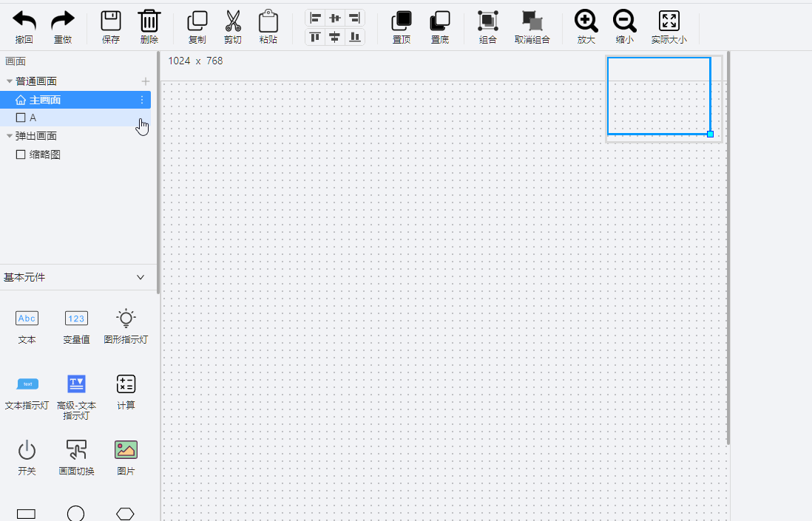
Task: Click the 保存 (save) toolbar icon
Action: [x=111, y=21]
